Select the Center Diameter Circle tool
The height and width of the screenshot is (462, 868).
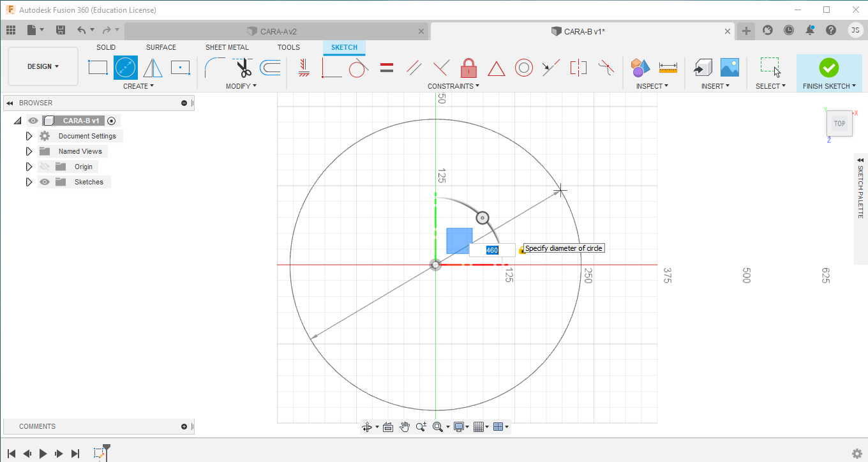point(126,67)
